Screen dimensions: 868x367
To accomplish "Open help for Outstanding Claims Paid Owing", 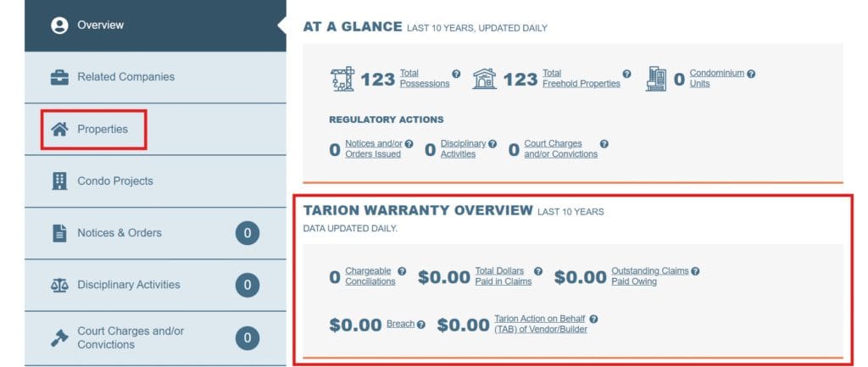I will pos(695,271).
